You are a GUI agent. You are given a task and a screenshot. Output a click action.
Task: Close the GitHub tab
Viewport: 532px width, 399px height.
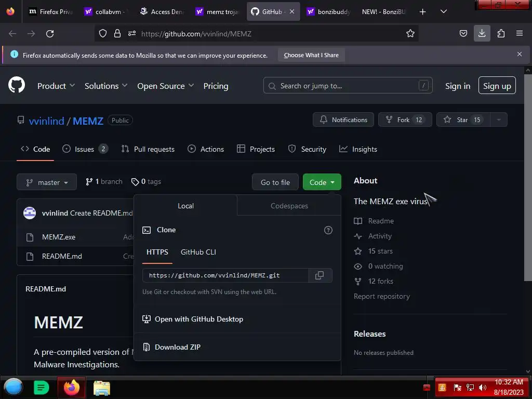point(292,11)
